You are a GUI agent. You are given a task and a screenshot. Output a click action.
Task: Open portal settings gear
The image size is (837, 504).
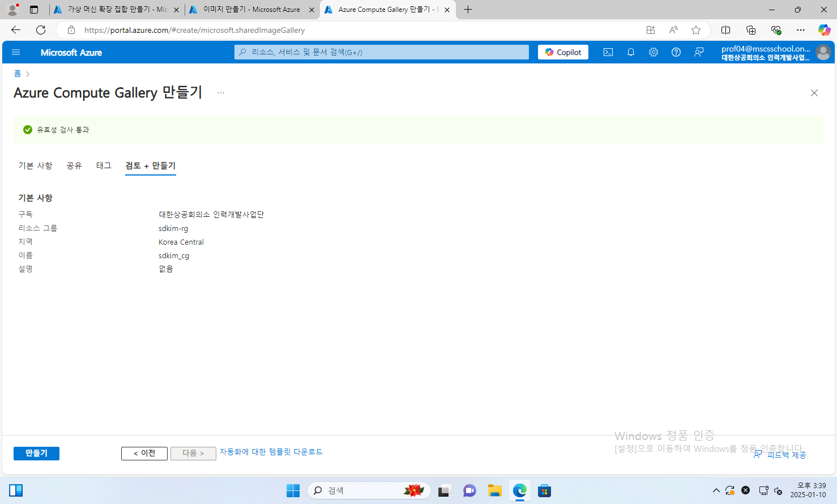coord(654,52)
